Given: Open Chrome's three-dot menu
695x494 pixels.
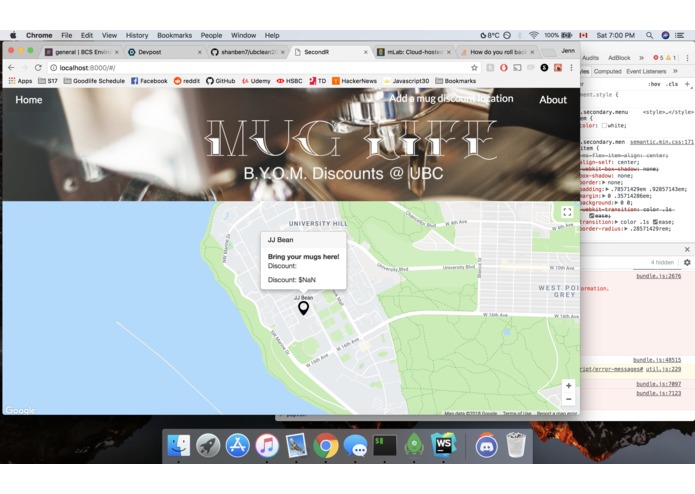Looking at the screenshot, I should tap(571, 68).
